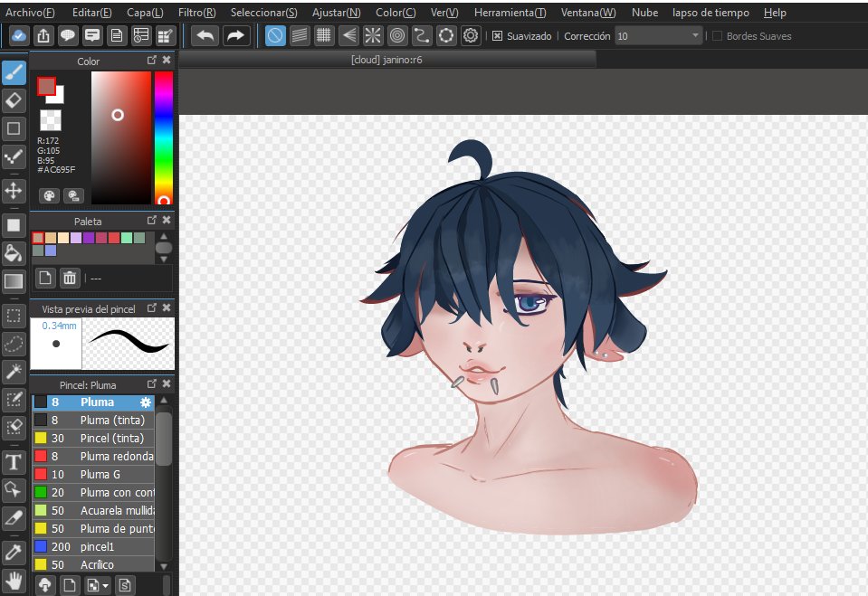Click the foreground color swatch
Image resolution: width=868 pixels, height=596 pixels.
(46, 86)
